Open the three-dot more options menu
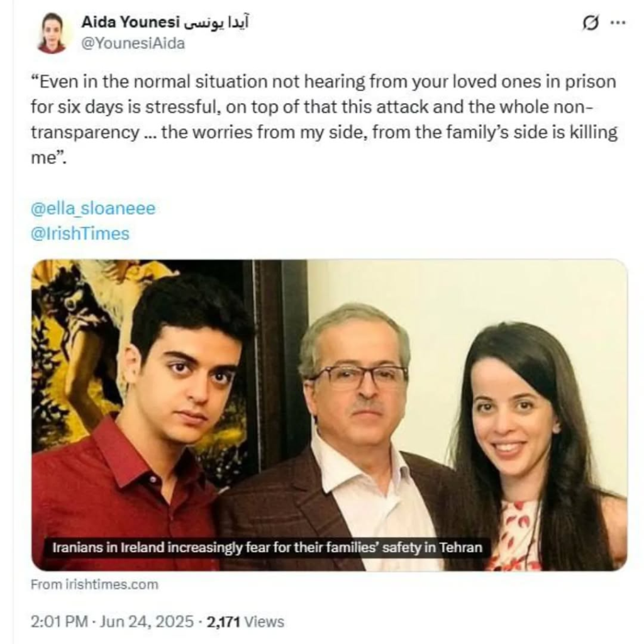 (x=618, y=23)
